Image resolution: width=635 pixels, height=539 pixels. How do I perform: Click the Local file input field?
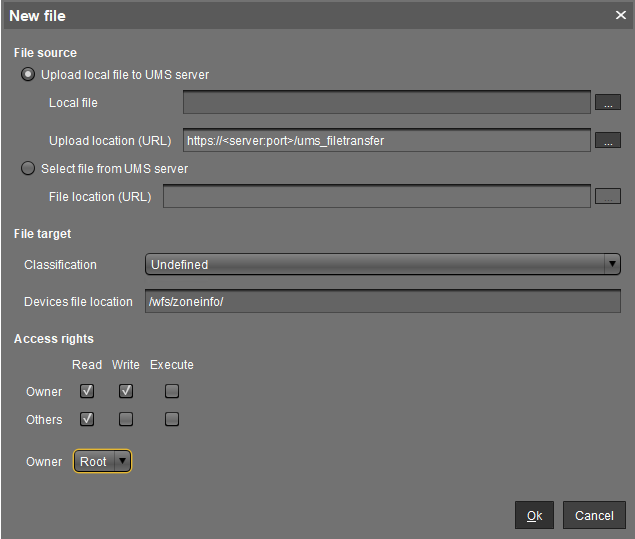[x=387, y=102]
